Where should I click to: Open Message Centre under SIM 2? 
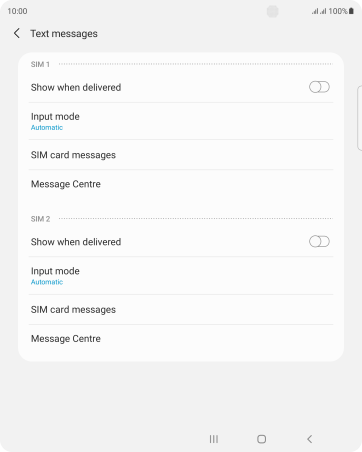[x=181, y=339]
